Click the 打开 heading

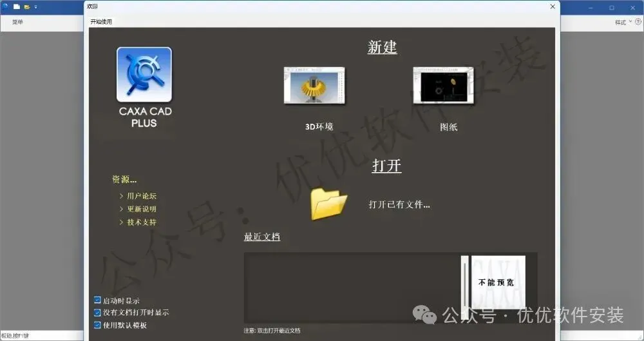coord(386,166)
